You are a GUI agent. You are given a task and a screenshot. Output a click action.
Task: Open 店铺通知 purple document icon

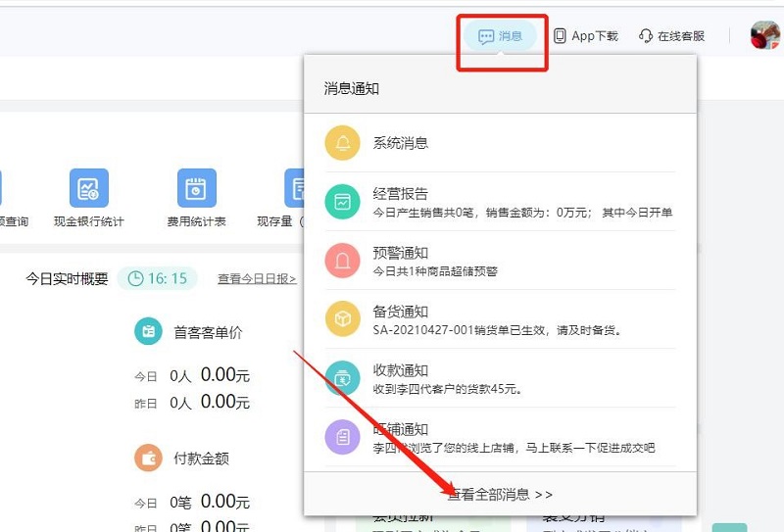[x=342, y=437]
